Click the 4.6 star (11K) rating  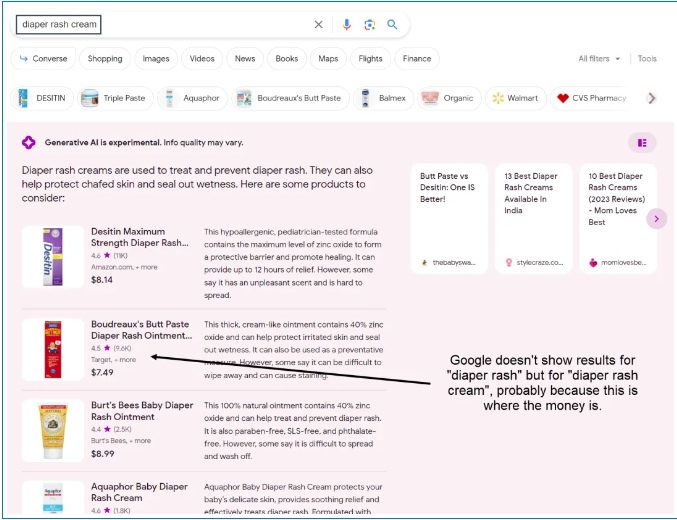coord(109,256)
